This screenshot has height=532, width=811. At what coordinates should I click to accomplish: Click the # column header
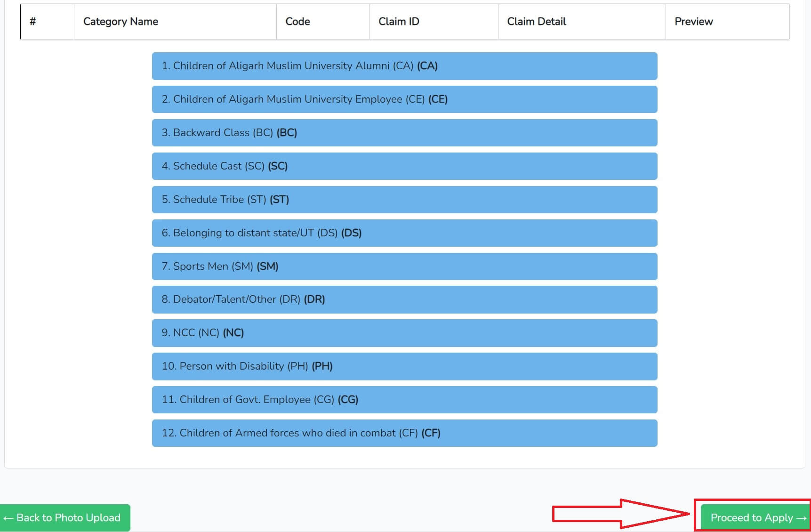click(x=47, y=22)
